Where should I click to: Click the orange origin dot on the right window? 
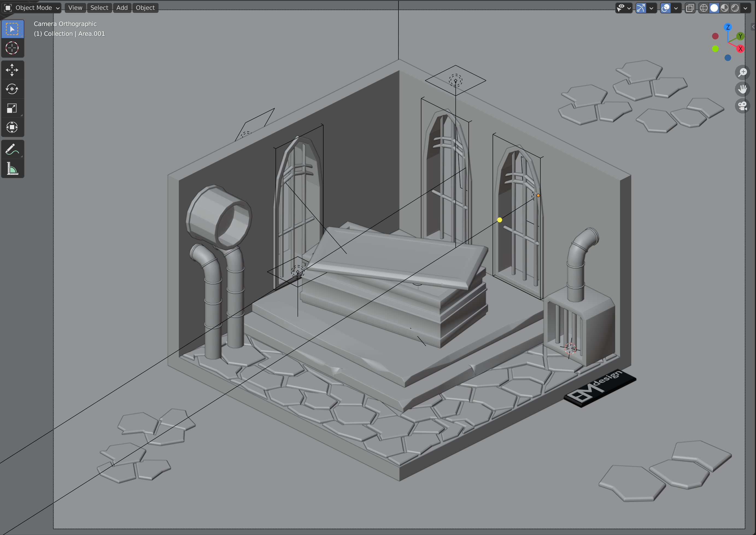coord(538,195)
